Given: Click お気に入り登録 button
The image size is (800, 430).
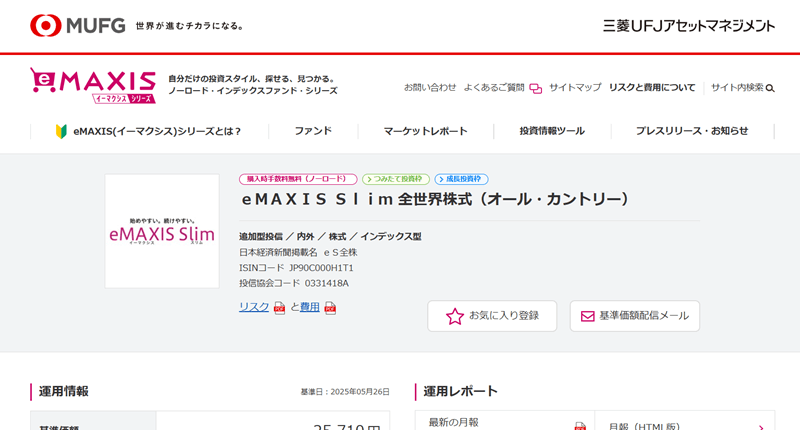Looking at the screenshot, I should pos(492,316).
